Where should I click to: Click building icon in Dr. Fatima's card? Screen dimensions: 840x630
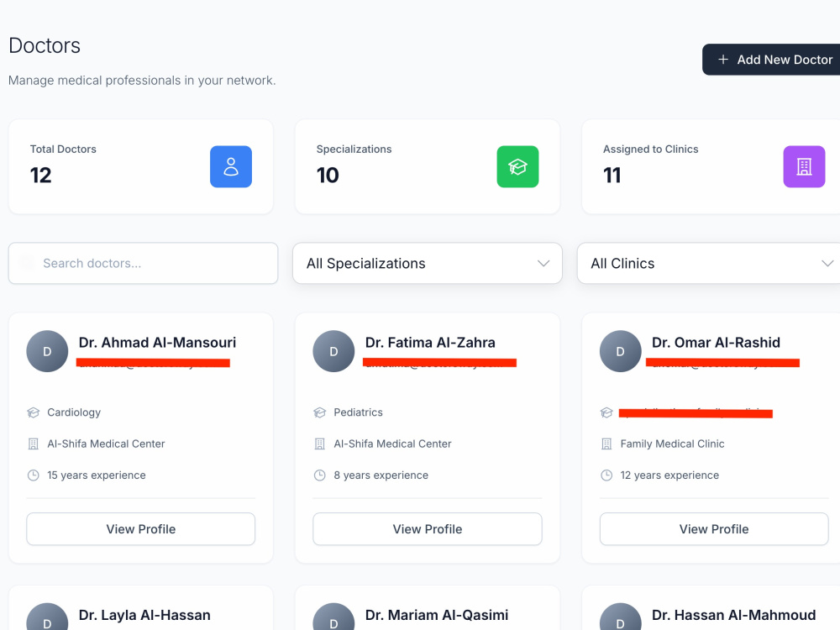(x=320, y=444)
